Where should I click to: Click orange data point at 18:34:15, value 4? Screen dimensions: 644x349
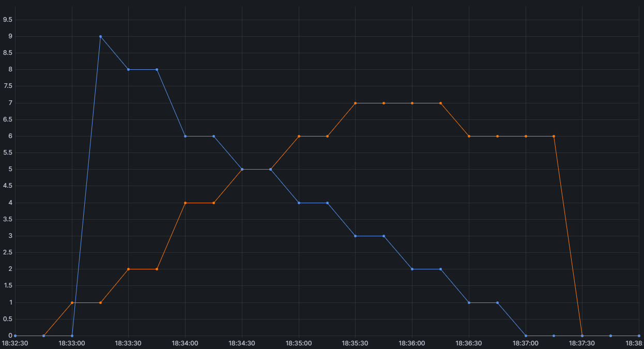pyautogui.click(x=213, y=203)
